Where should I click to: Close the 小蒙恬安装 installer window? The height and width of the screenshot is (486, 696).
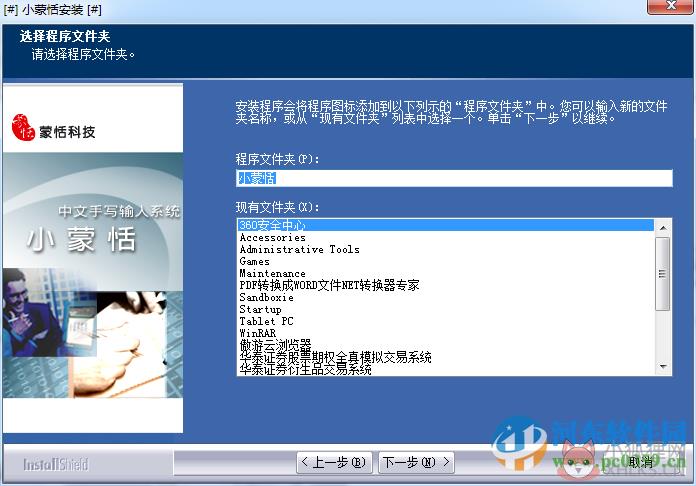point(671,7)
